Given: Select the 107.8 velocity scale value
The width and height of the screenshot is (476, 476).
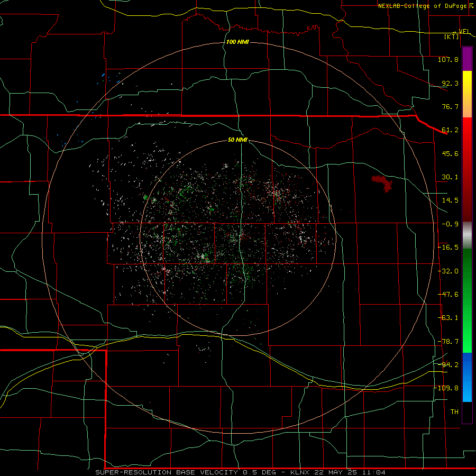Looking at the screenshot, I should (448, 59).
